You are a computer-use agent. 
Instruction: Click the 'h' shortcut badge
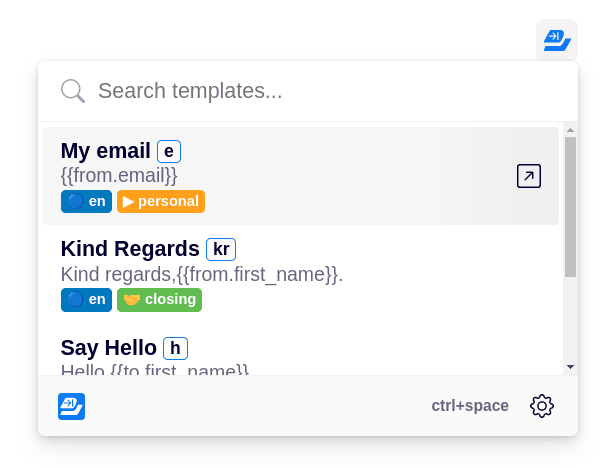pyautogui.click(x=175, y=348)
